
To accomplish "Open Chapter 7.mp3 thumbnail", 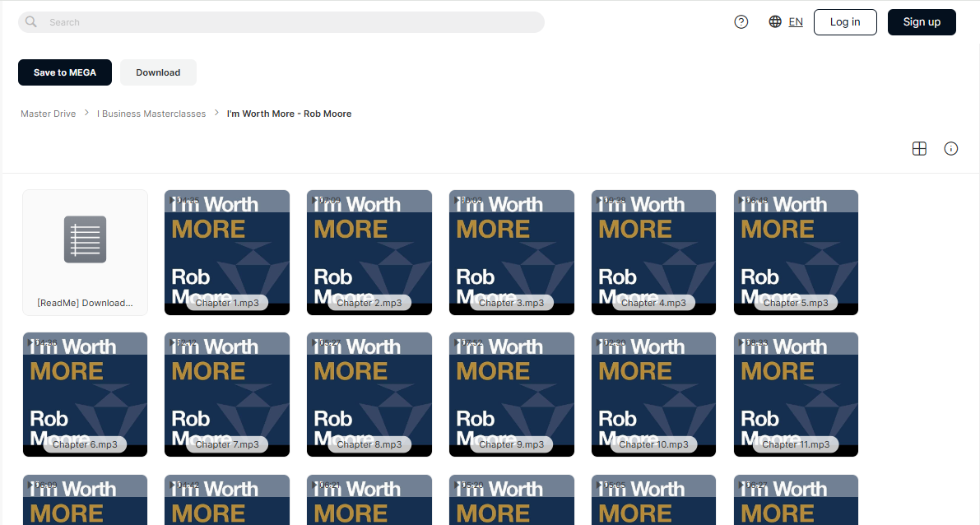I will [227, 394].
